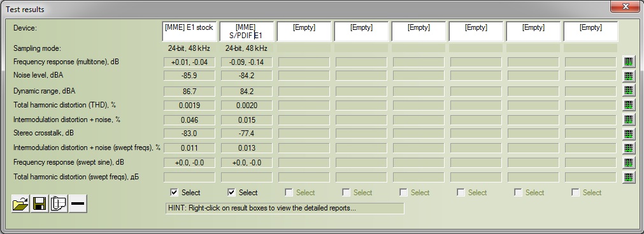Screen dimensions: 644x234
Task: Click dynamic range value 86.7
Action: [189, 92]
